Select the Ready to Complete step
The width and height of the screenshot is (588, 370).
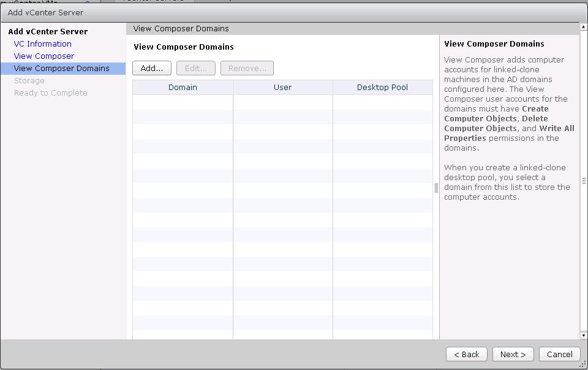51,93
